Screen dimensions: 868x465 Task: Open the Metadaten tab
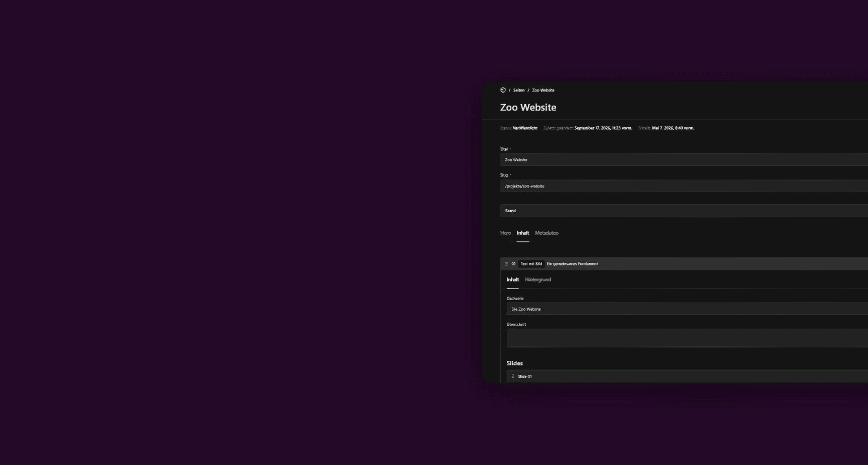[x=547, y=233]
